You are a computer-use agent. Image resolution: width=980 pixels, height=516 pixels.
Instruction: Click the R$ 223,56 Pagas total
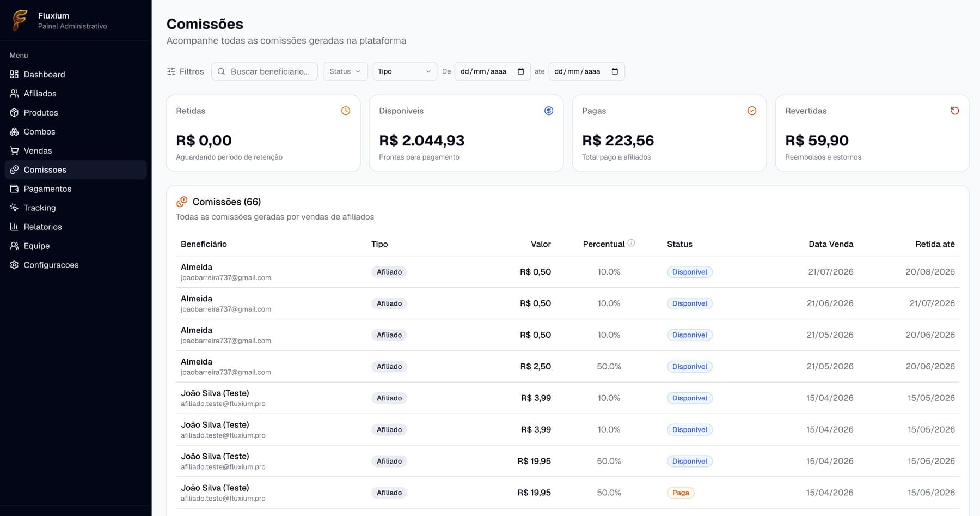pyautogui.click(x=618, y=141)
